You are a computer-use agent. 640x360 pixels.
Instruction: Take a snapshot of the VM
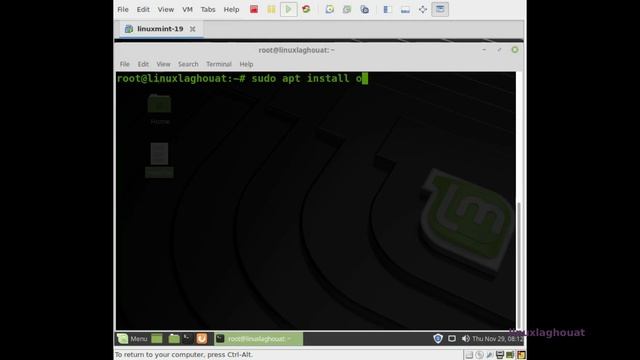point(329,9)
